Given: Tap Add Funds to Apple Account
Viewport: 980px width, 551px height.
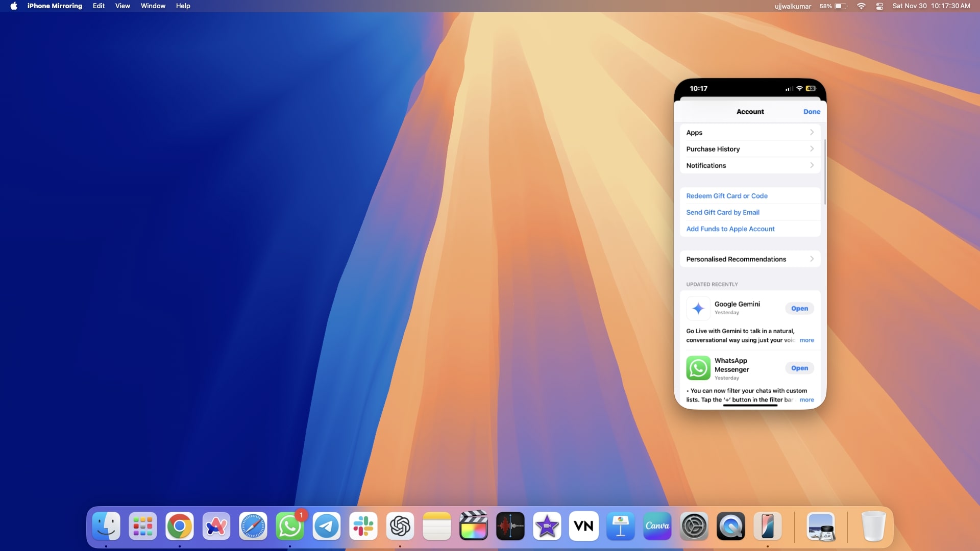Looking at the screenshot, I should coord(730,229).
